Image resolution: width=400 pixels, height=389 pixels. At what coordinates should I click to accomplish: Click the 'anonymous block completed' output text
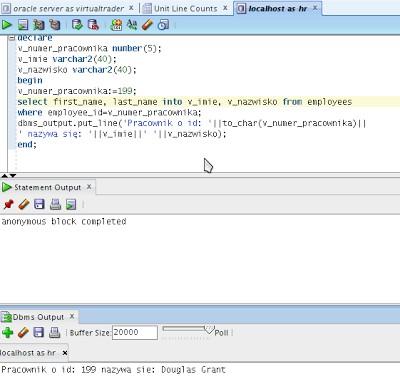64,221
